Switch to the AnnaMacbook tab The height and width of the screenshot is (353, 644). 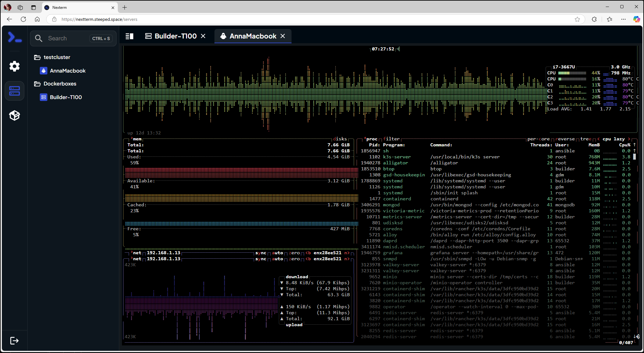pos(253,36)
